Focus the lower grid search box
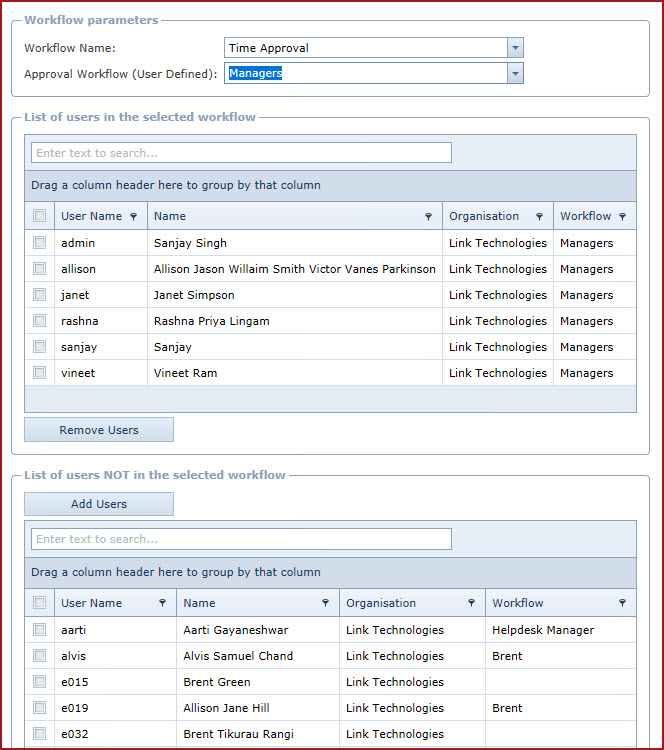Viewport: 664px width, 750px height. click(241, 539)
